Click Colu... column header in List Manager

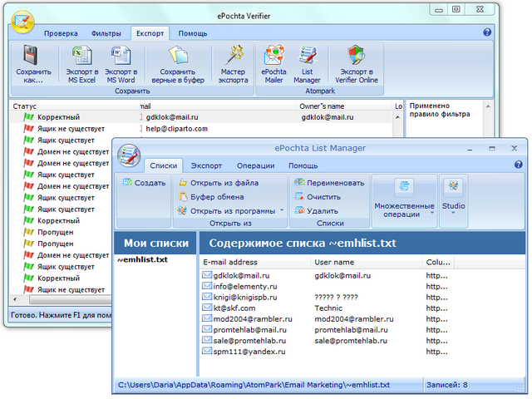point(438,263)
